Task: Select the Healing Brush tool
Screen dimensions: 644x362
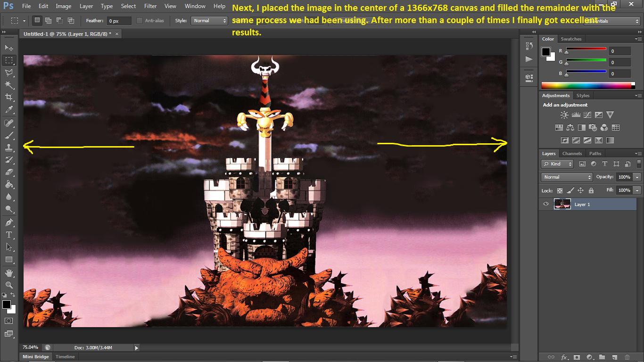Action: [x=9, y=123]
